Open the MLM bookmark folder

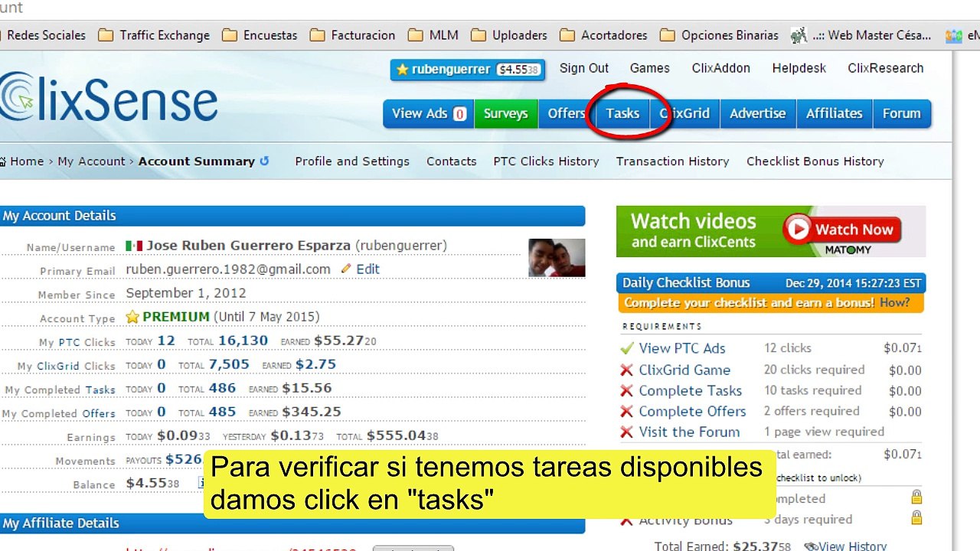coord(433,35)
